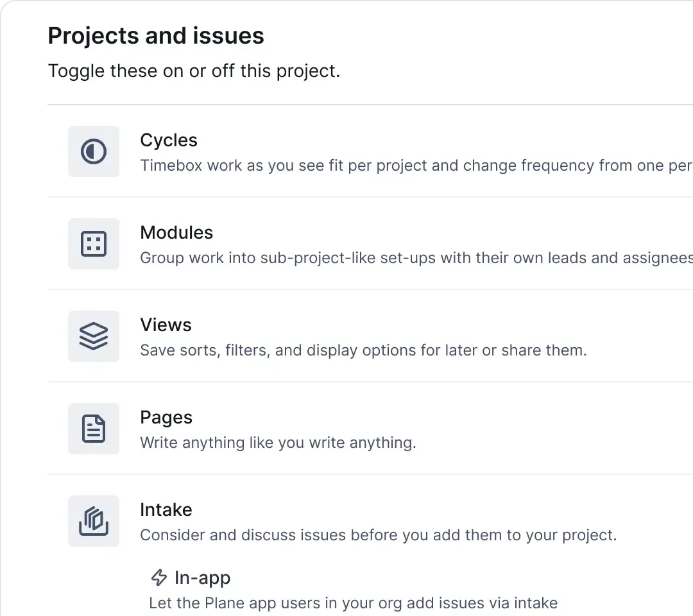This screenshot has height=616, width=693.
Task: Click the Modules feature title
Action: [x=176, y=232]
